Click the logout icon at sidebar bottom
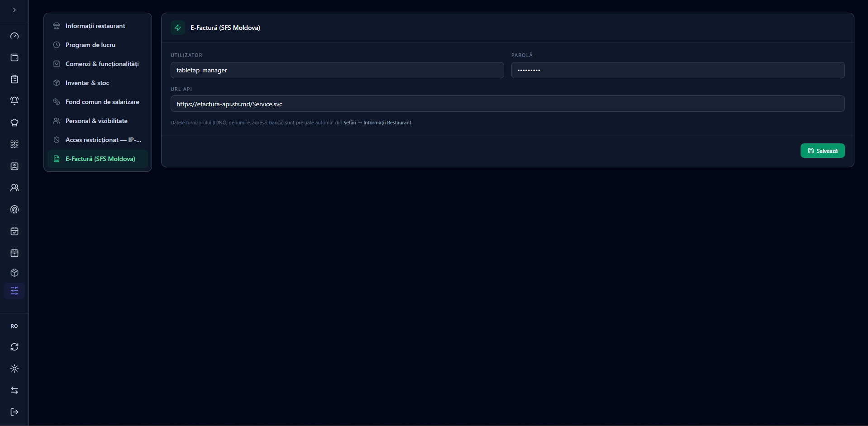The width and height of the screenshot is (868, 426). click(x=14, y=412)
